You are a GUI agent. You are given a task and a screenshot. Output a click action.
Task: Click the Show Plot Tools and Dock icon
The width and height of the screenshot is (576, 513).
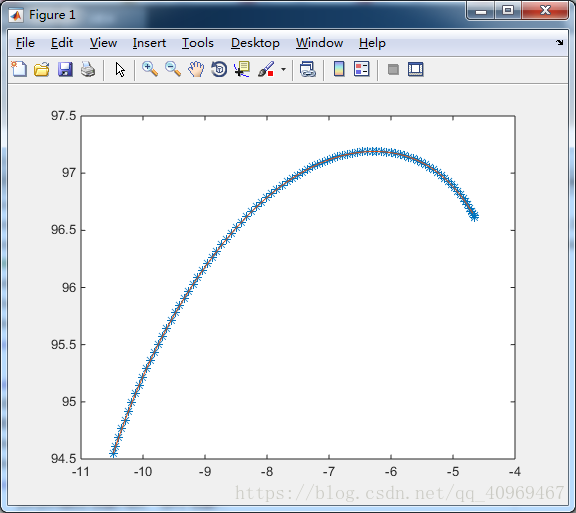(x=415, y=69)
